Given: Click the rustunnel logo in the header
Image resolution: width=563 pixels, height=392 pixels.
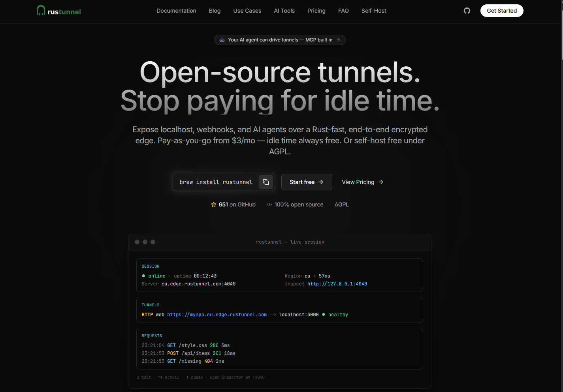Looking at the screenshot, I should (x=59, y=11).
